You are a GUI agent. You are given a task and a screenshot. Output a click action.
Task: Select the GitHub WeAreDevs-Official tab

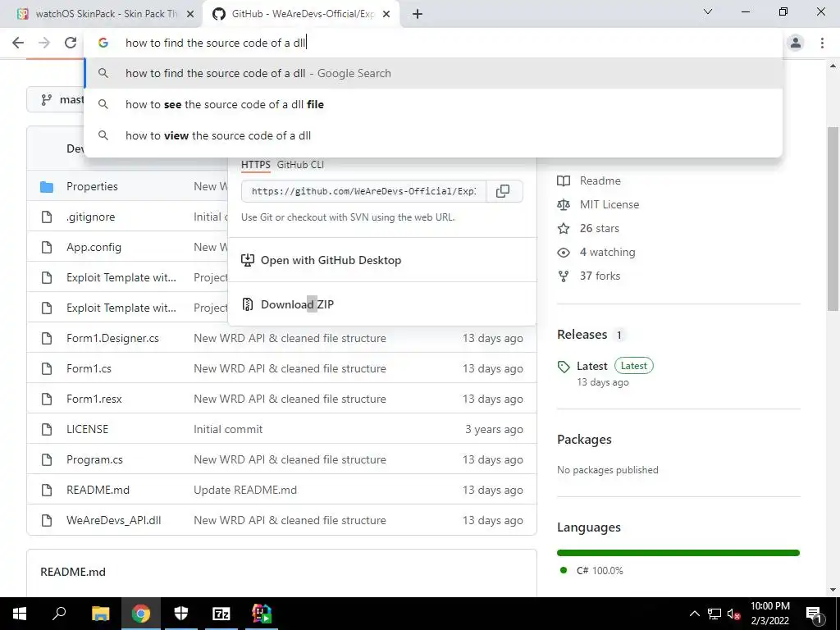click(x=302, y=14)
